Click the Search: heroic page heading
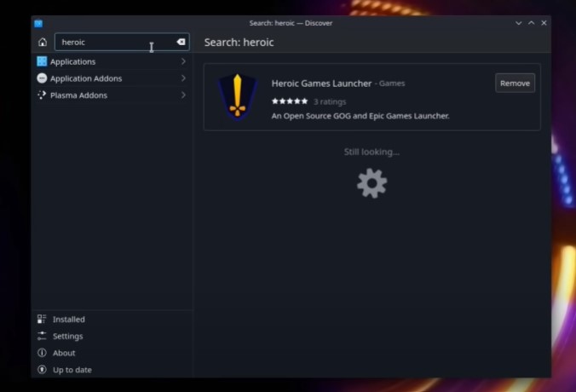Viewport: 576px width, 392px height. tap(239, 43)
